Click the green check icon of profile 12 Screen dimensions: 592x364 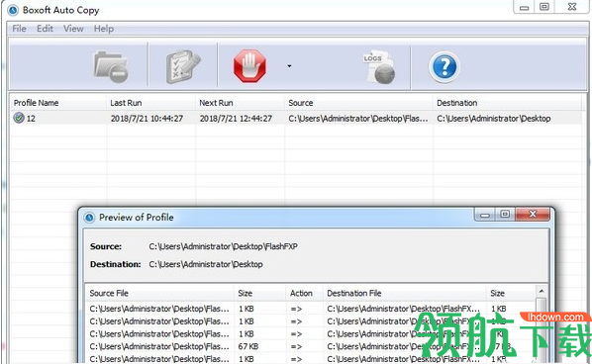pyautogui.click(x=19, y=118)
